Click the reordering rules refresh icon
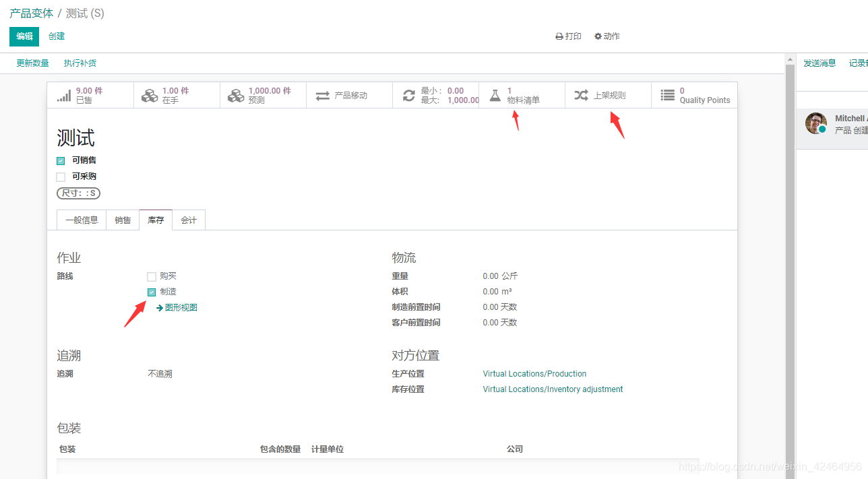The height and width of the screenshot is (479, 868). click(409, 96)
